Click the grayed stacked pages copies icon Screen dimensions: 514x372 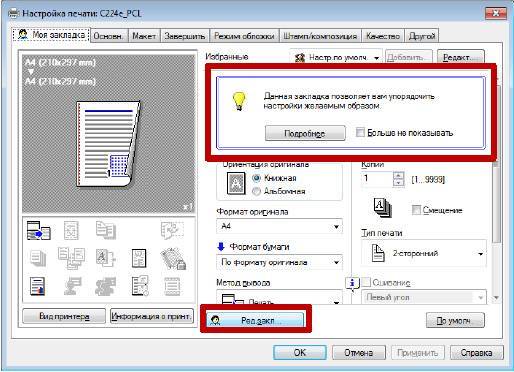(x=38, y=258)
